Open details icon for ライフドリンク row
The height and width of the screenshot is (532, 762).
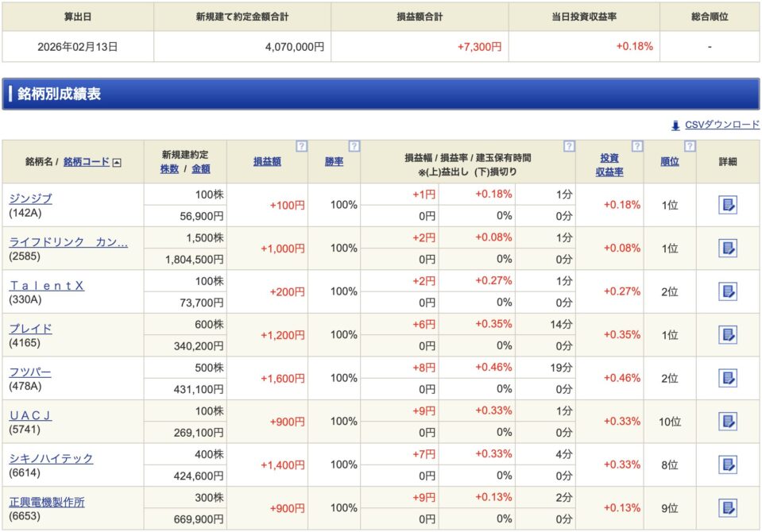pos(728,249)
